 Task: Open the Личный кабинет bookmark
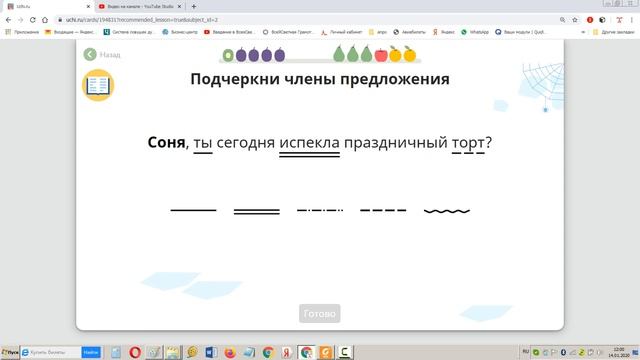point(342,32)
